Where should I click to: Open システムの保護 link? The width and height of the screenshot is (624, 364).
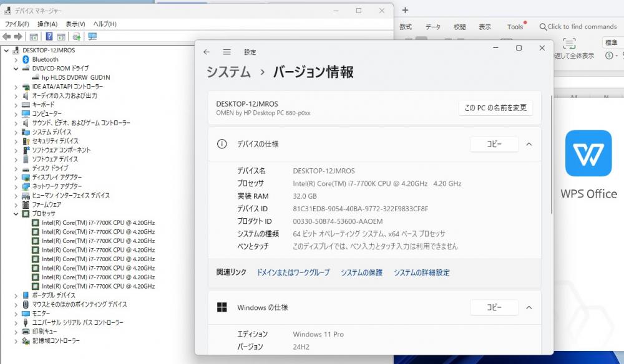(361, 272)
